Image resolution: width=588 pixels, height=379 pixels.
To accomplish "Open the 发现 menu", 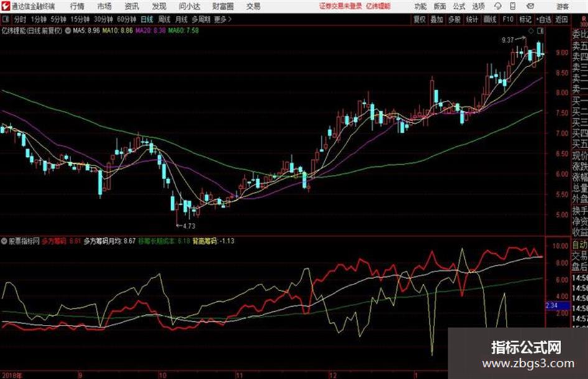I will pos(159,6).
